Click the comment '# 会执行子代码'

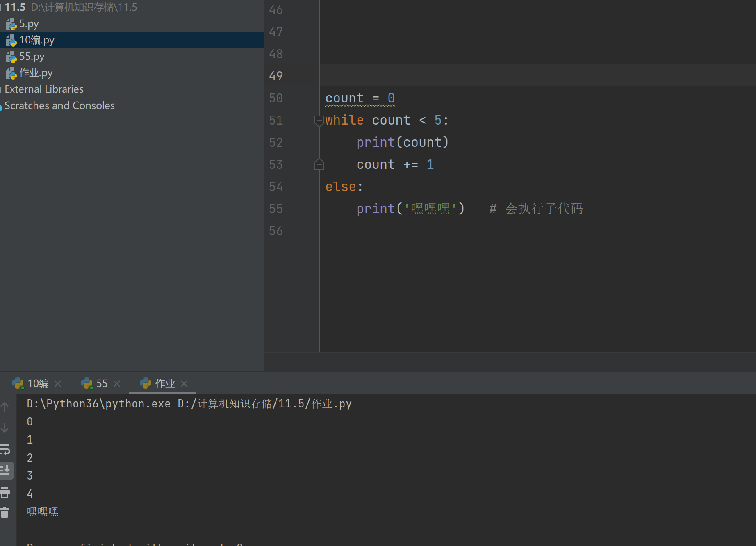[x=536, y=209]
